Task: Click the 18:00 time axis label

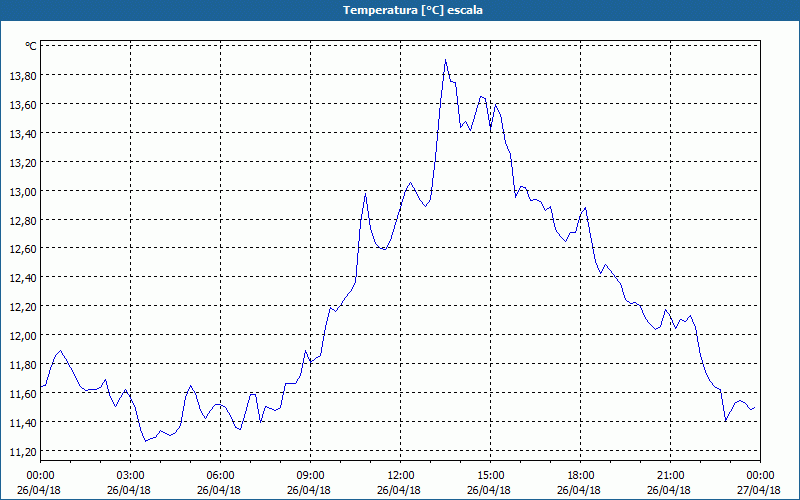Action: tap(581, 476)
